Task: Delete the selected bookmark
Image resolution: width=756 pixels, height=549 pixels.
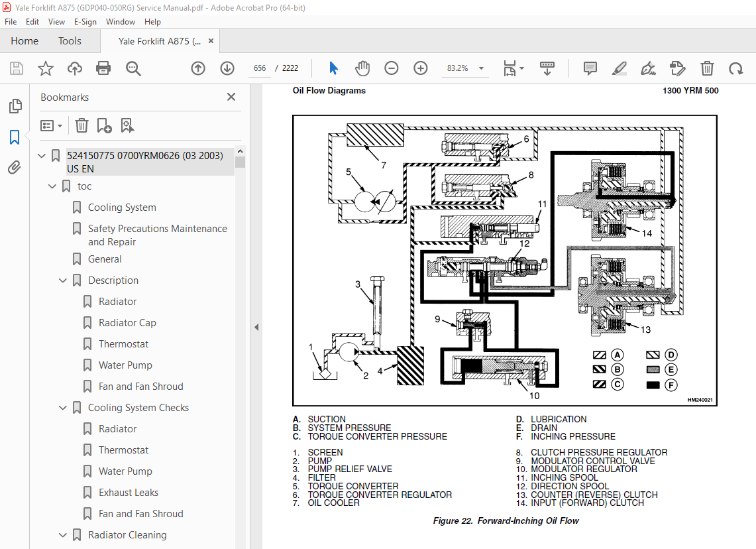Action: click(x=81, y=126)
